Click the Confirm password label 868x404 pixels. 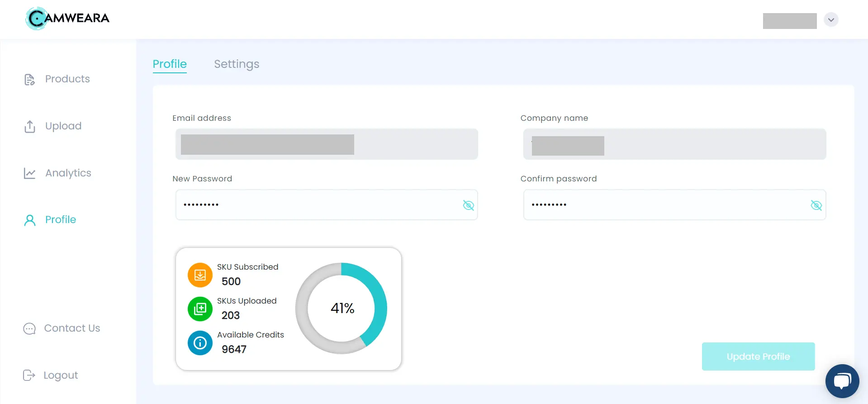559,179
